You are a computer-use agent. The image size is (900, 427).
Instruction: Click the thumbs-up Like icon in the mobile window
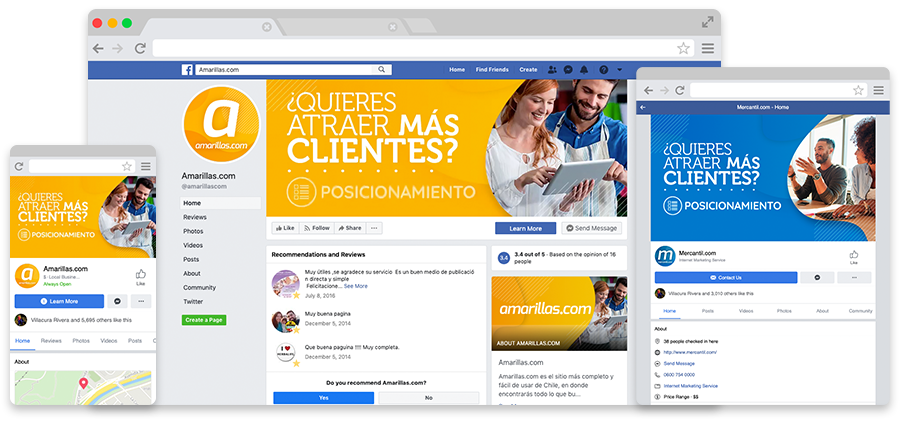click(x=141, y=274)
